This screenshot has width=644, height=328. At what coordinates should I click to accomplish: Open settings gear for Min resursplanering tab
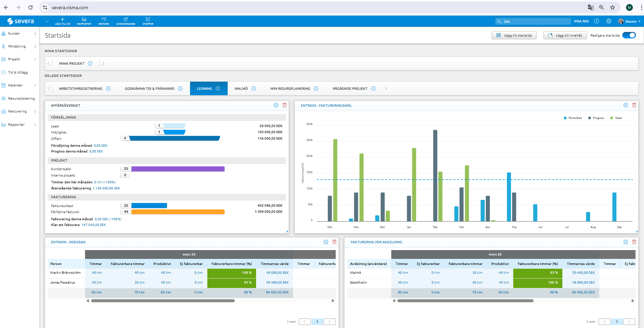click(316, 88)
